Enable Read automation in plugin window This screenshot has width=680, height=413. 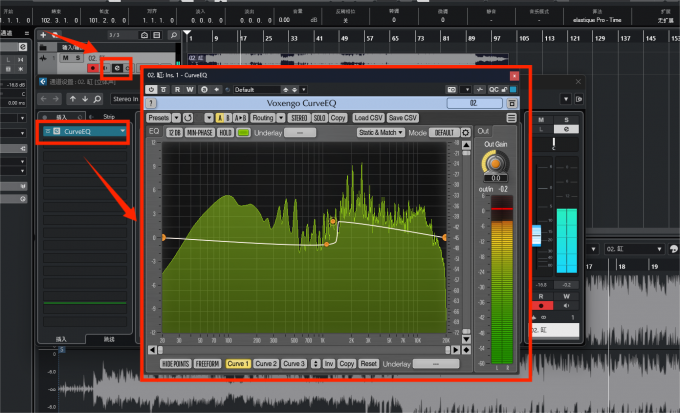[177, 89]
